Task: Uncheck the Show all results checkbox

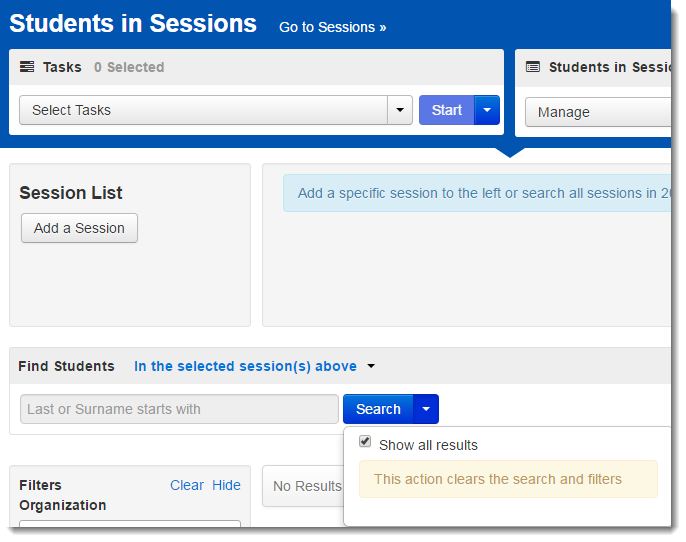Action: point(365,441)
